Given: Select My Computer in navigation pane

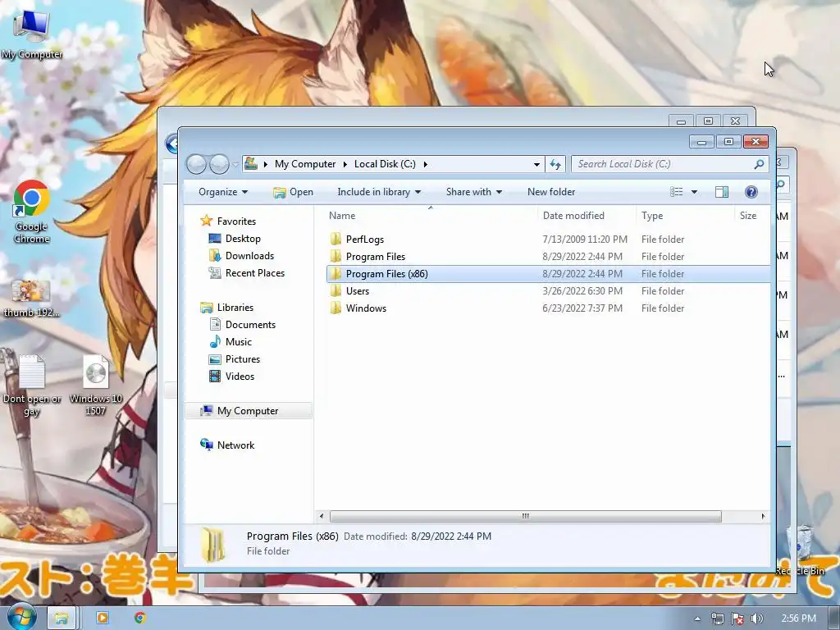Looking at the screenshot, I should pos(248,411).
